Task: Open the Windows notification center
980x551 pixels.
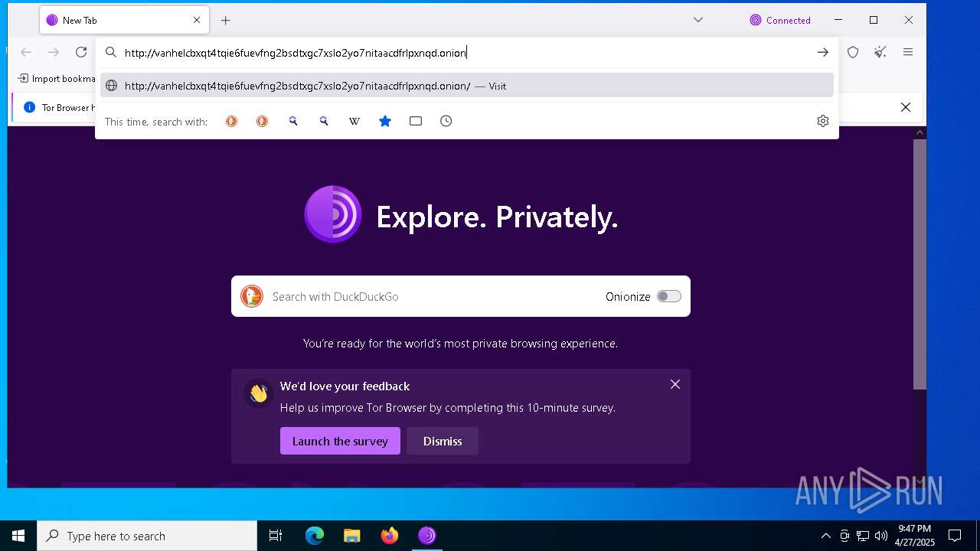Action: (x=955, y=536)
